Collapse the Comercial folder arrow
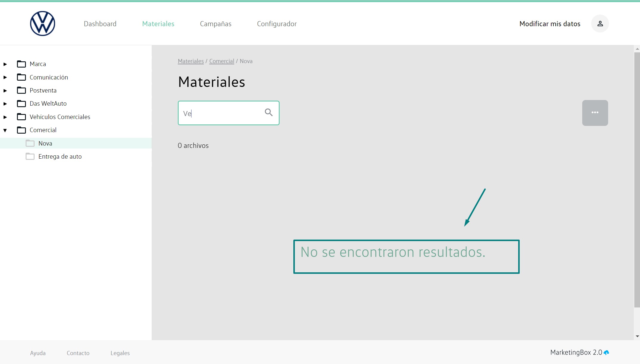The width and height of the screenshot is (640, 364). 5,130
